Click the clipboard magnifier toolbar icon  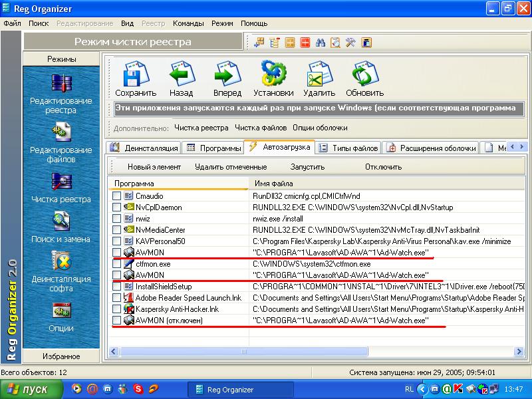pos(335,43)
